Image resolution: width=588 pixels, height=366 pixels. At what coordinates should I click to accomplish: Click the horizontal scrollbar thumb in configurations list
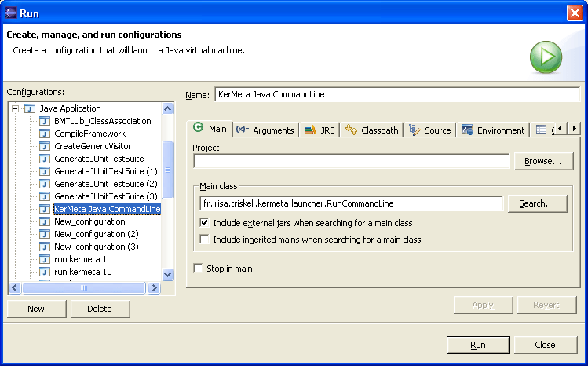pyautogui.click(x=84, y=288)
